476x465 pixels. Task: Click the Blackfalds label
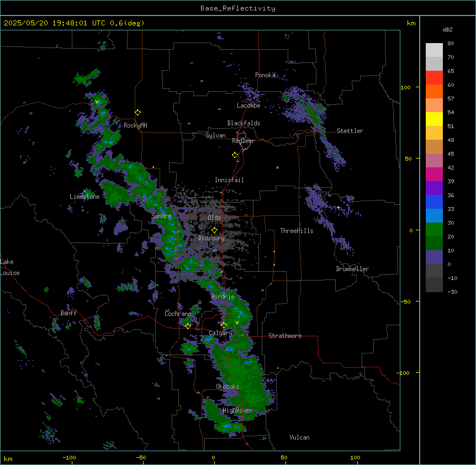pyautogui.click(x=244, y=123)
